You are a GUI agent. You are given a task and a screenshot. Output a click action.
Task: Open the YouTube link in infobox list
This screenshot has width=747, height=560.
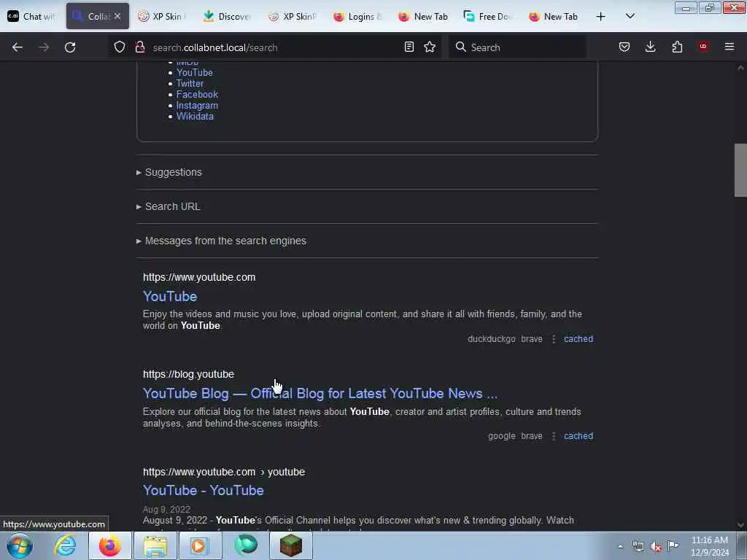click(x=194, y=72)
